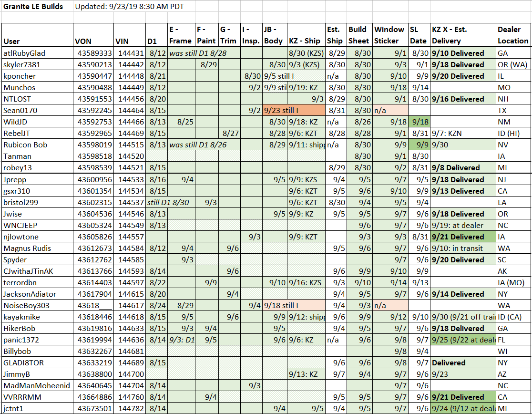This screenshot has width=532, height=414.
Task: Select VIN cell 144782
Action: pos(130,408)
